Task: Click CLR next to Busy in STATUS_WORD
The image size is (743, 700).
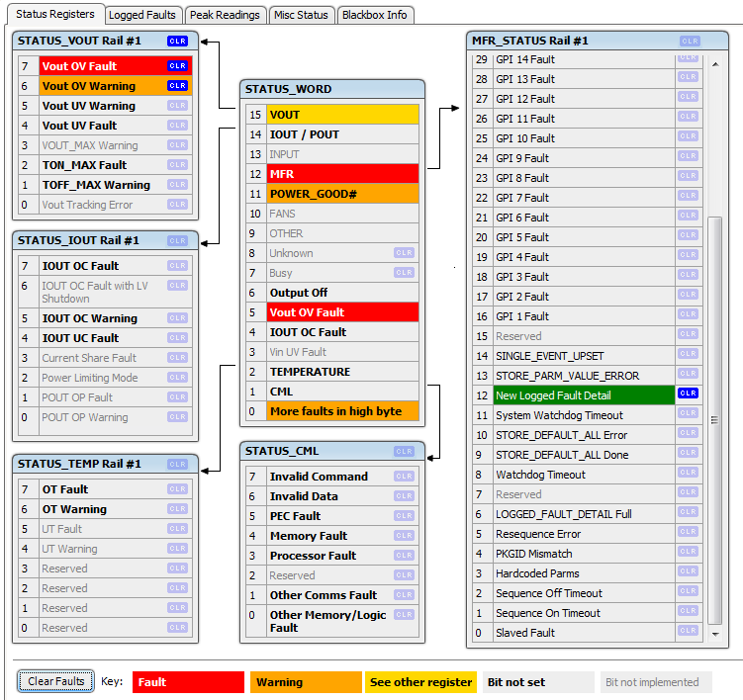Action: [405, 273]
